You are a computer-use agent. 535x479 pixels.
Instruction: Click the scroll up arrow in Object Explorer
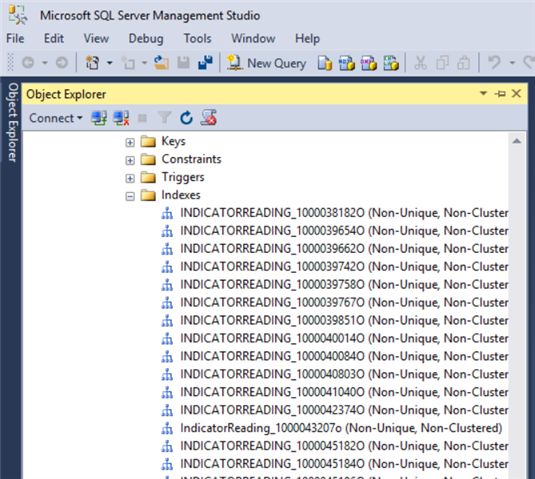[517, 141]
